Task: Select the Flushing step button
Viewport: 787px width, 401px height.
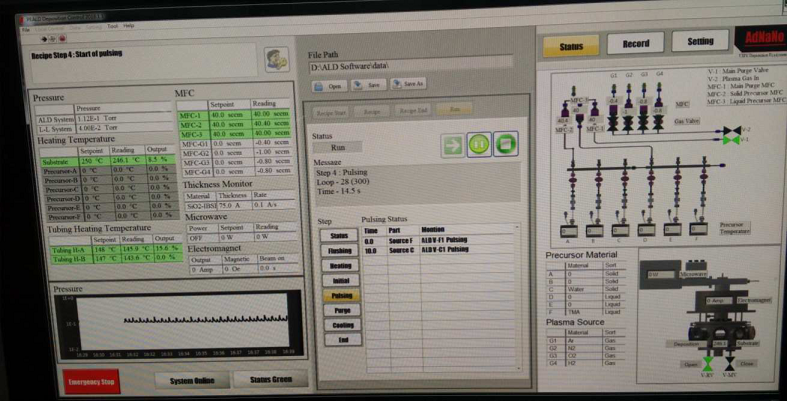Action: click(340, 250)
